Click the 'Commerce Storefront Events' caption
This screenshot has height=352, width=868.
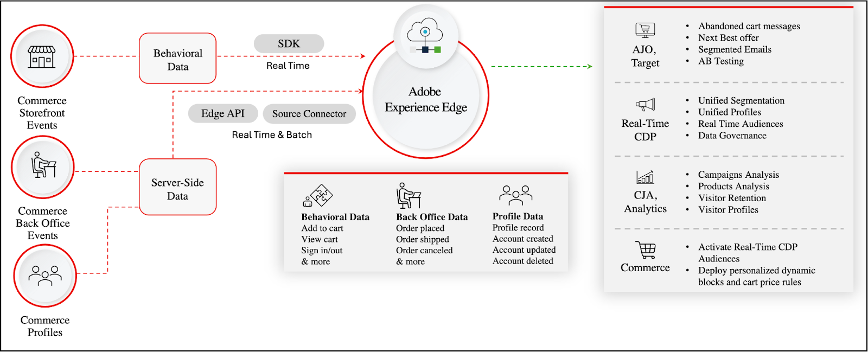[x=42, y=113]
